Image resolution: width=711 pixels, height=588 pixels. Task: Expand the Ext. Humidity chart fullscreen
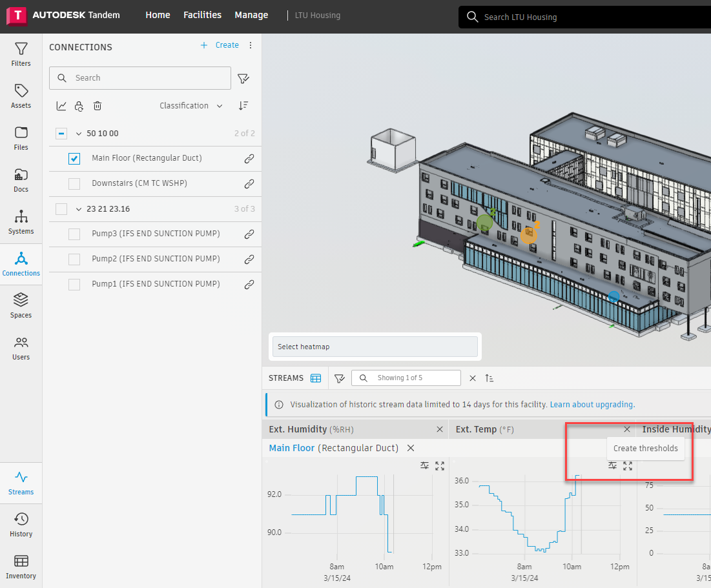(440, 465)
